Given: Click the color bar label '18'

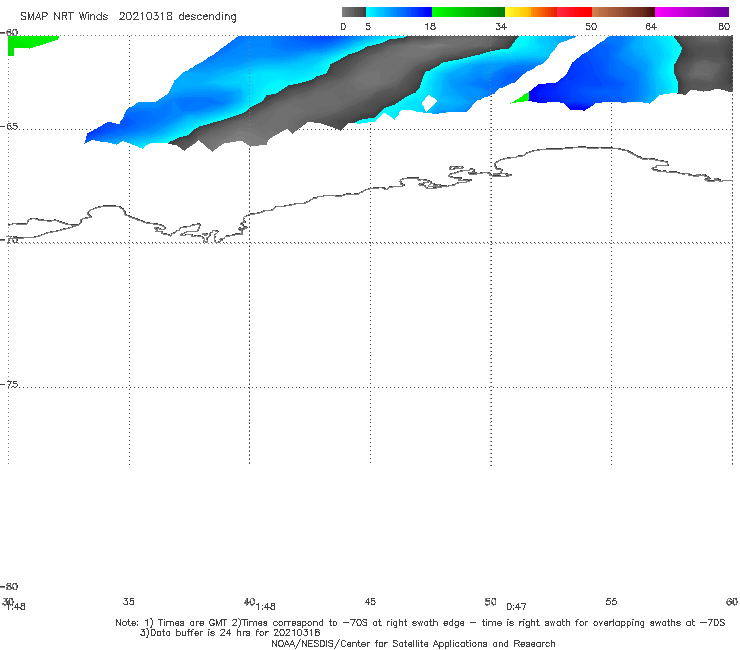Looking at the screenshot, I should click(430, 27).
